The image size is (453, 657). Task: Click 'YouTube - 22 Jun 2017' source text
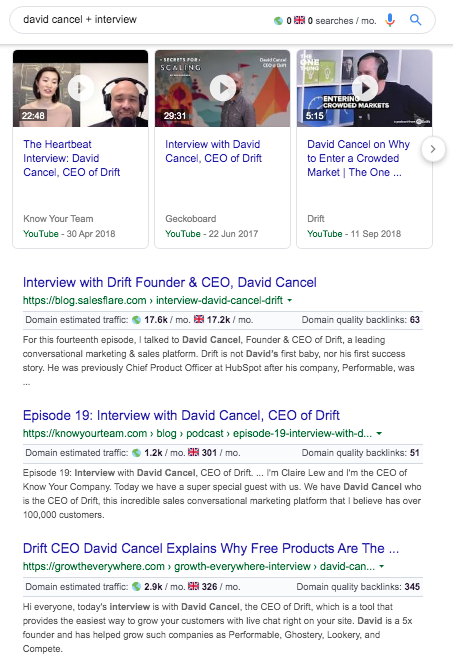point(212,234)
